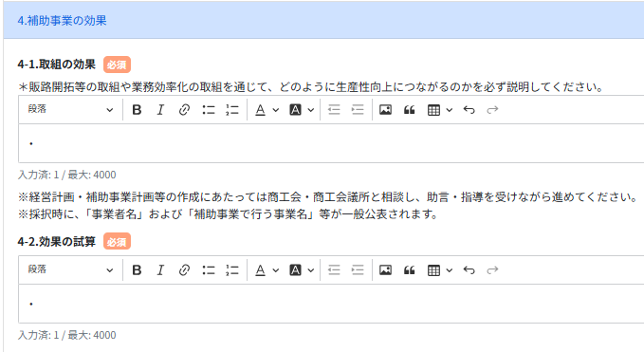
Task: Redo change in 4-1 取組の効果 editor
Action: pyautogui.click(x=492, y=110)
